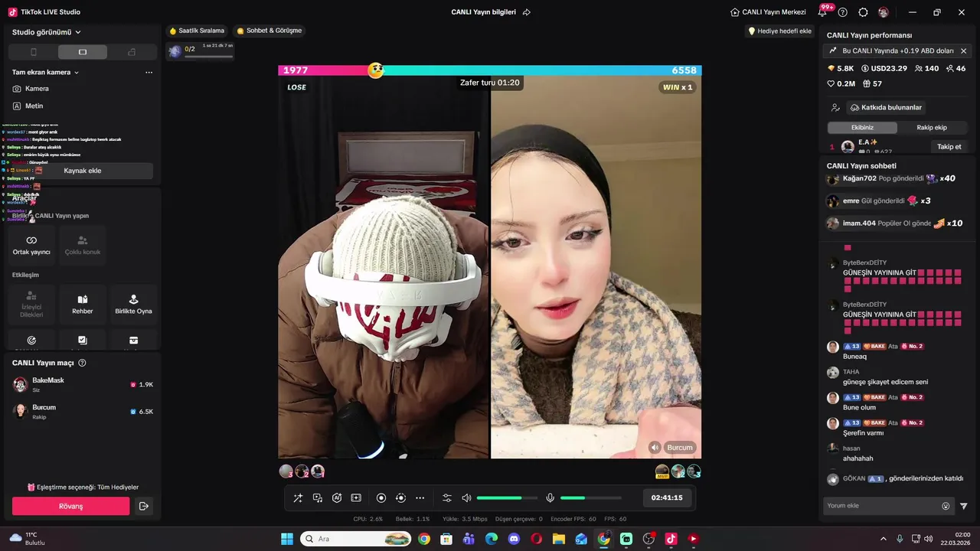Select the BakeMask match entry

click(83, 384)
